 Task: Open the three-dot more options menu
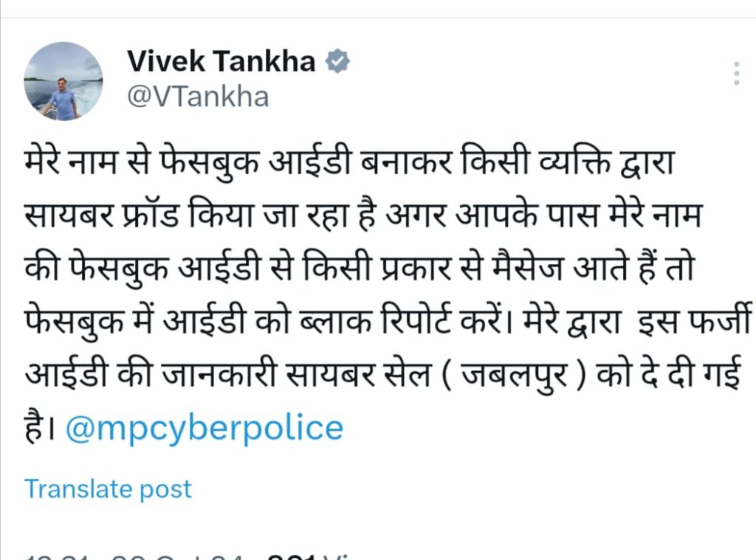coord(735,74)
